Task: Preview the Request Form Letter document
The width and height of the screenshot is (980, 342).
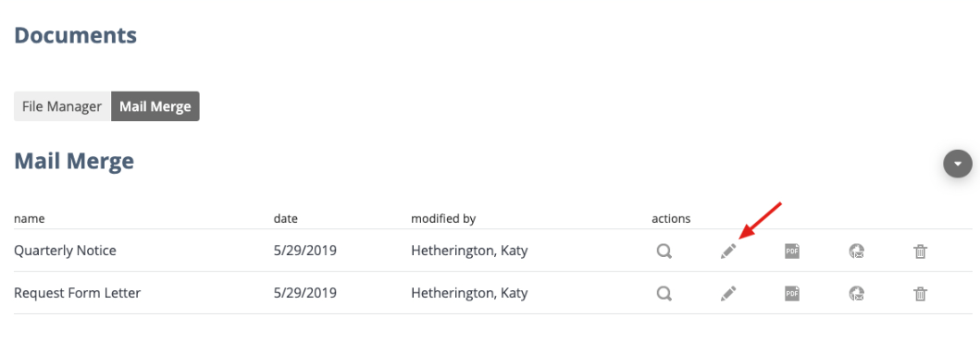Action: coord(664,293)
